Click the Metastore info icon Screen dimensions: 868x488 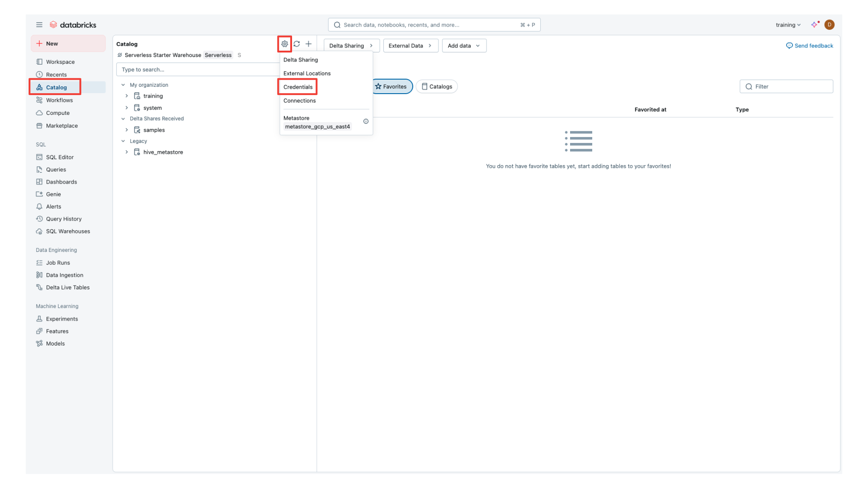pyautogui.click(x=366, y=121)
